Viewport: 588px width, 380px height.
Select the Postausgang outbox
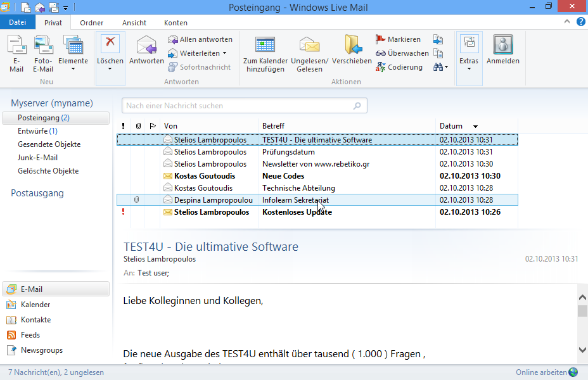pyautogui.click(x=37, y=193)
